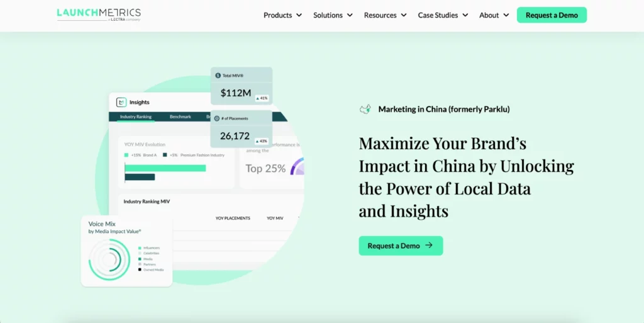This screenshot has width=644, height=323.
Task: Click the dark Premium Fashion Industry bar
Action: point(140,177)
